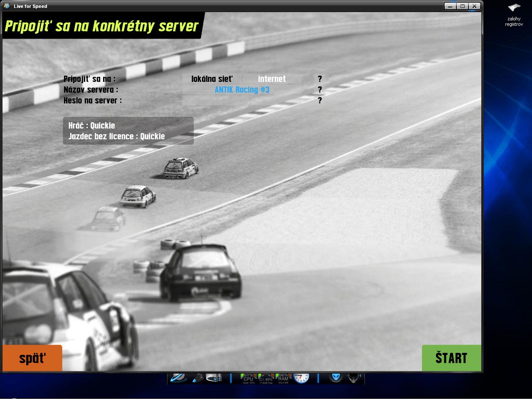The image size is (532, 399).
Task: Go back with the orange 'späť' button
Action: [x=32, y=358]
